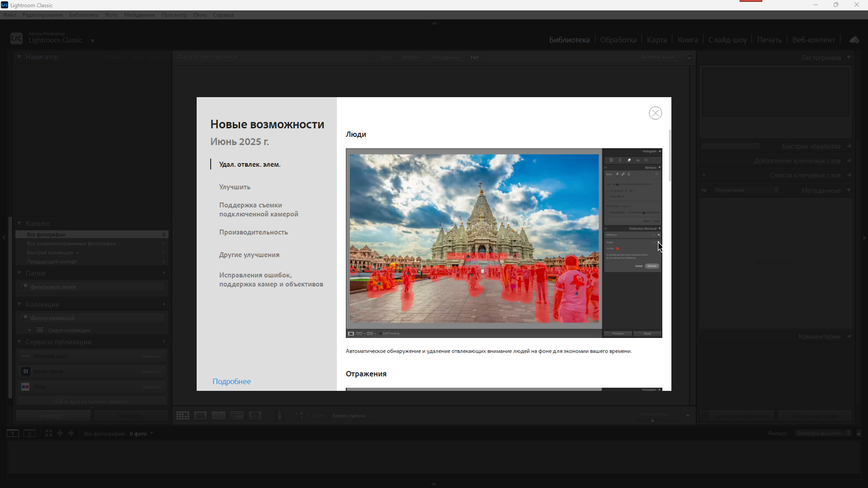Click the 'Фильтр коллекций' search field
Screen dimensions: 868x488
pos(93,318)
